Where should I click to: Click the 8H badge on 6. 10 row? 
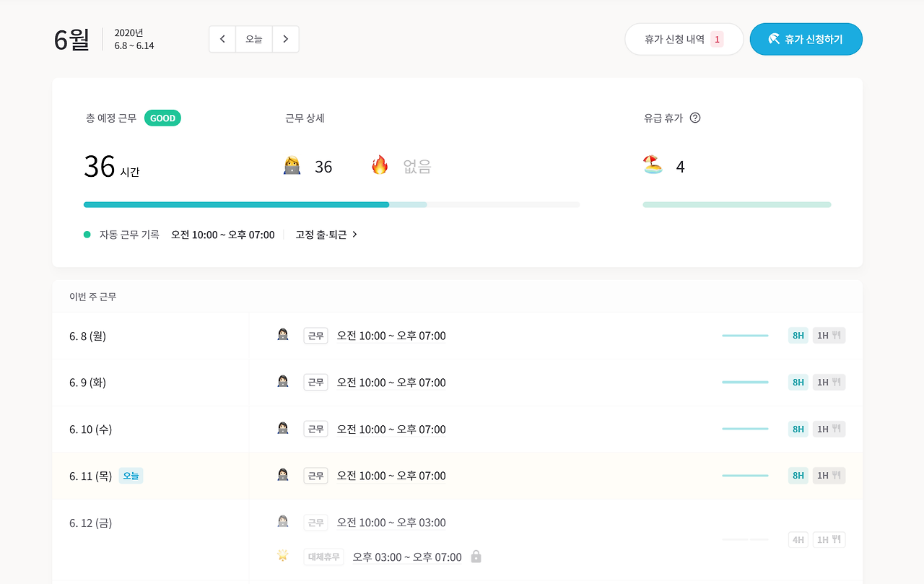(x=798, y=429)
